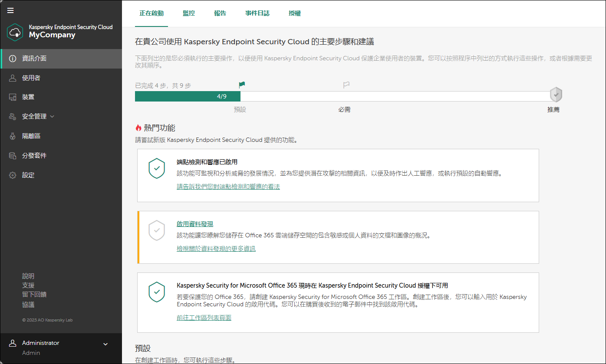Open the 檢視關於資料發現的更多資訊 link

coord(216,249)
